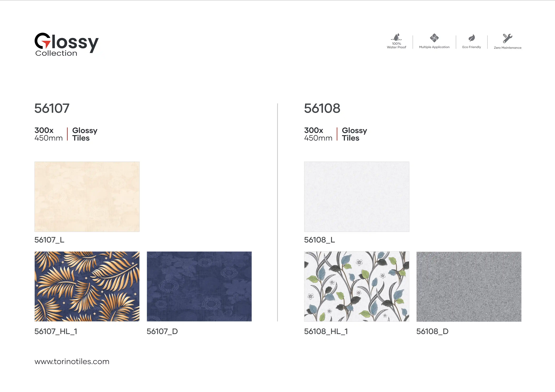
Task: Click the Multiple Application puzzle icon
Action: pyautogui.click(x=434, y=38)
